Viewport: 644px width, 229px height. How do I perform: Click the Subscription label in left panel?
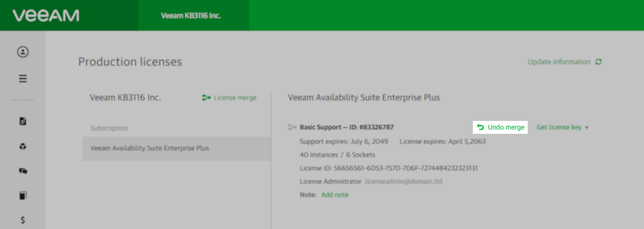click(109, 128)
